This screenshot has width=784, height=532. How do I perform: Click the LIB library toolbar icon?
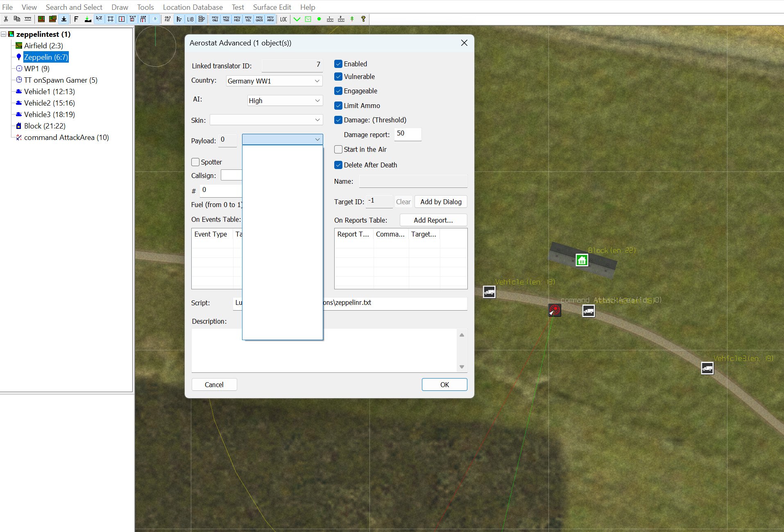[190, 19]
